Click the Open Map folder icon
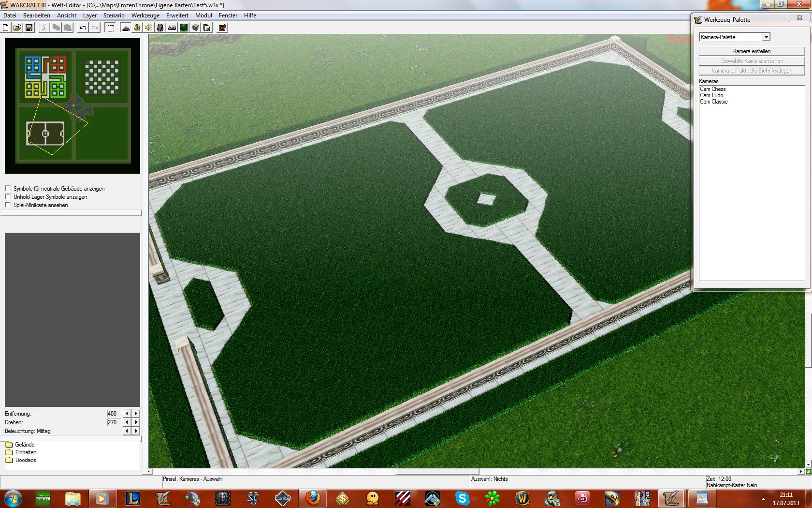The image size is (812, 508). click(17, 28)
